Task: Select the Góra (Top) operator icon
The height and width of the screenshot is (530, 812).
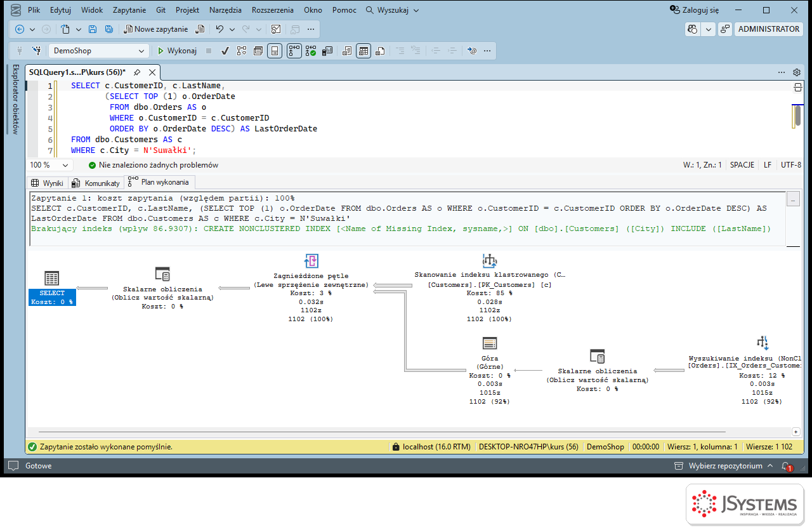Action: [x=489, y=343]
